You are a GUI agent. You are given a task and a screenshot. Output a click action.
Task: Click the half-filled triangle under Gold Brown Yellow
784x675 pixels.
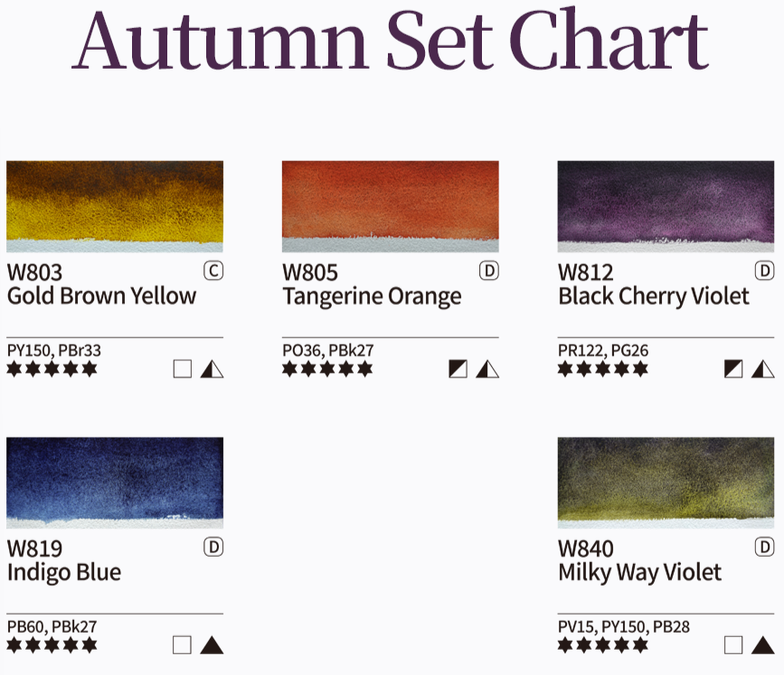(x=212, y=369)
